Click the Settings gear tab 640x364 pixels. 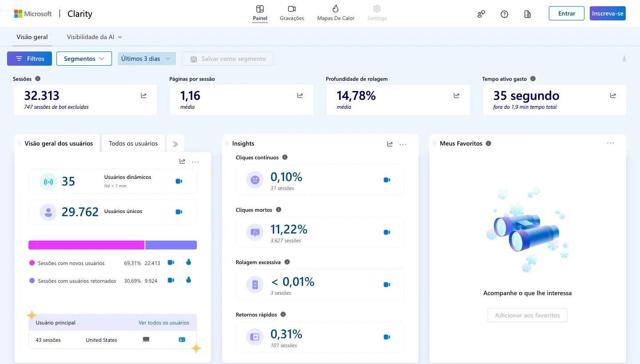377,13
